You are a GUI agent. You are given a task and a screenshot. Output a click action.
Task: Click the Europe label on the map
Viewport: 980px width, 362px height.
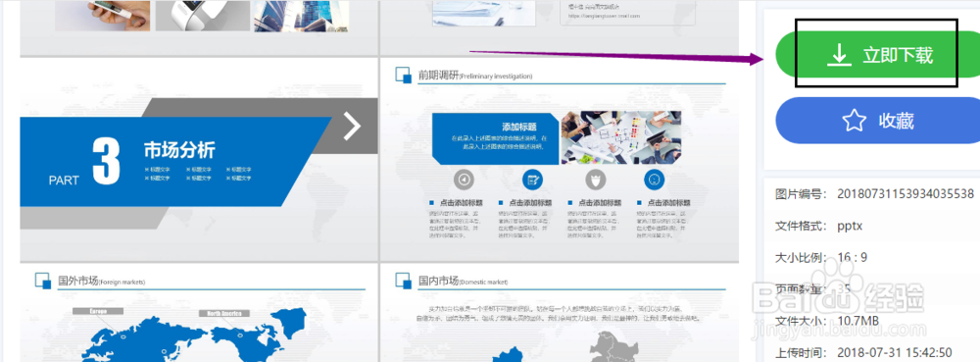[x=98, y=311]
